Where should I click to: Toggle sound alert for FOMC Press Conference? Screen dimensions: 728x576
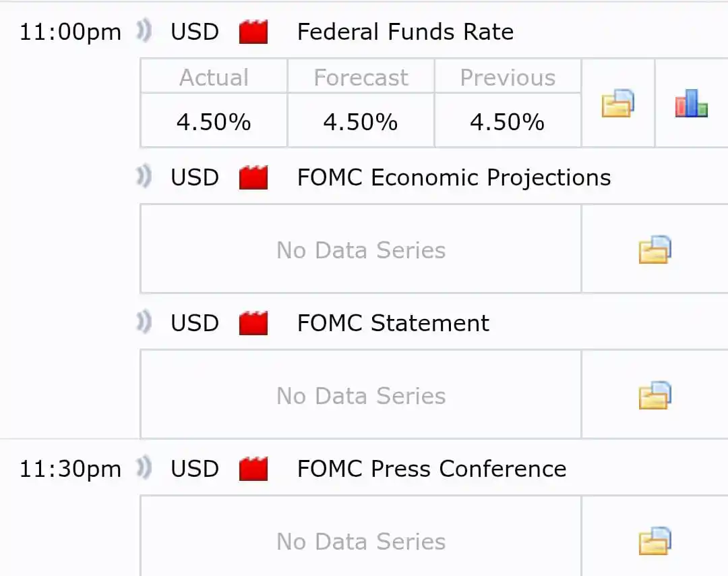[x=144, y=468]
